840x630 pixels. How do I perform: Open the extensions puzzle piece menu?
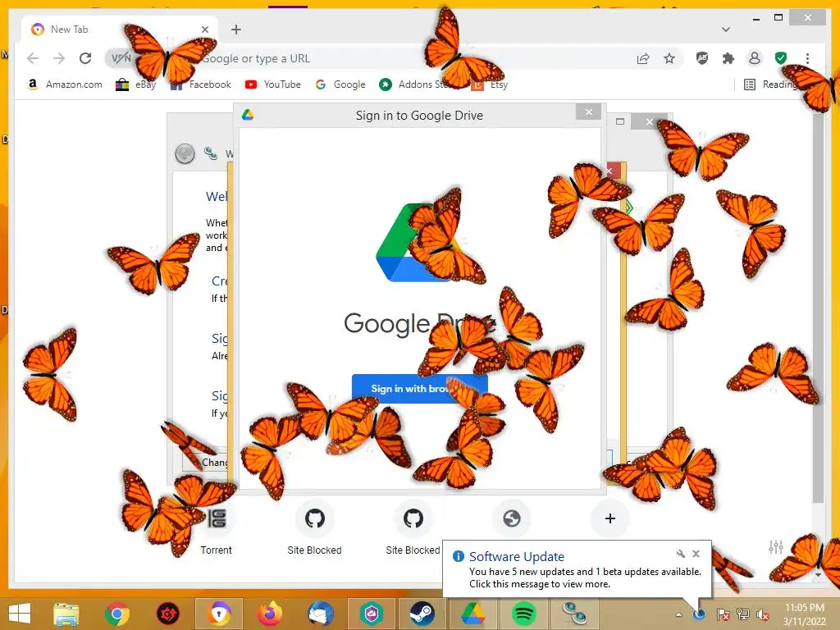728,58
